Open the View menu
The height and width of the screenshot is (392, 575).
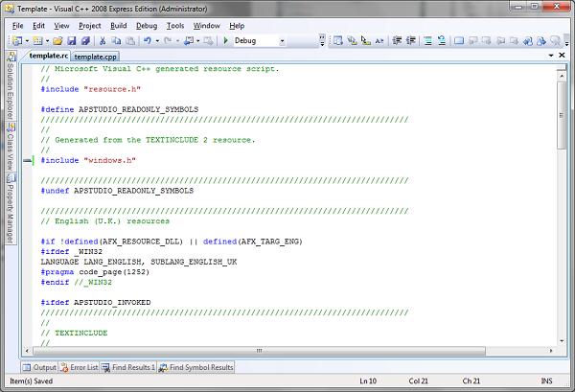(x=61, y=26)
